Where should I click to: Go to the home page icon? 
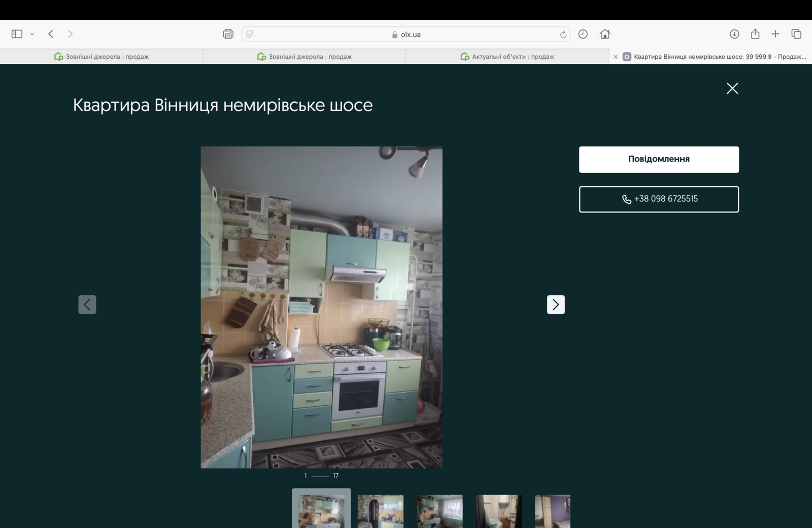604,34
